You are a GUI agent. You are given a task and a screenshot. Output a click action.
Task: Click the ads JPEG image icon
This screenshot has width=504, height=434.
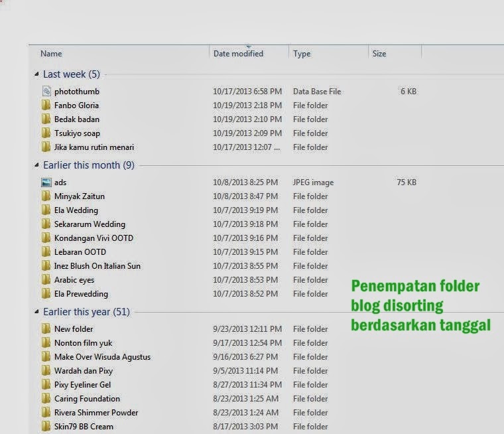(x=46, y=182)
